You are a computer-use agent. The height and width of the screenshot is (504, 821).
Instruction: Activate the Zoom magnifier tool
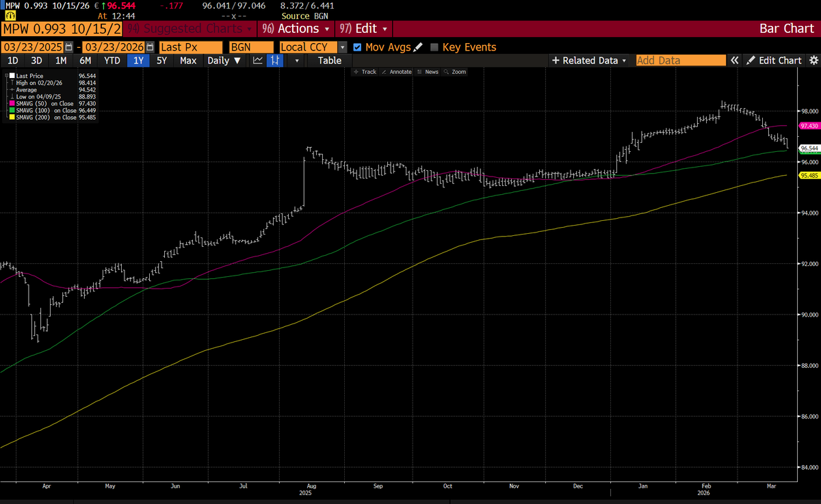455,72
